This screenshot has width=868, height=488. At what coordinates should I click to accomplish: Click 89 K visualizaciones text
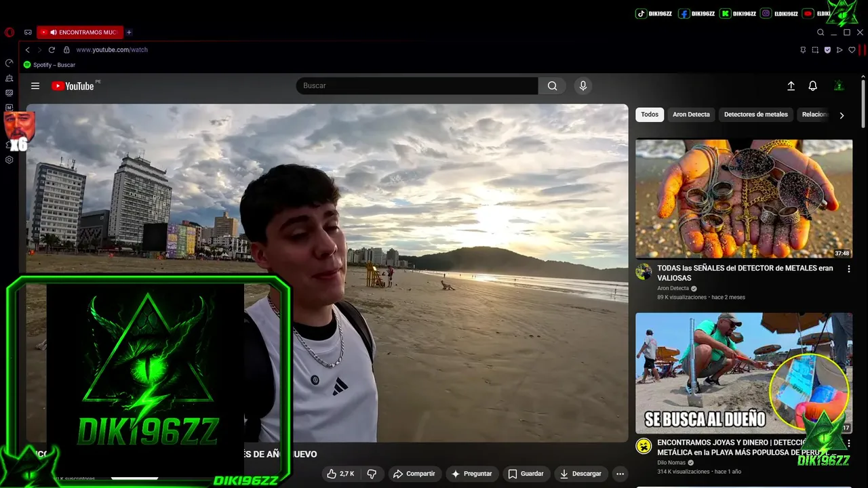(x=682, y=298)
